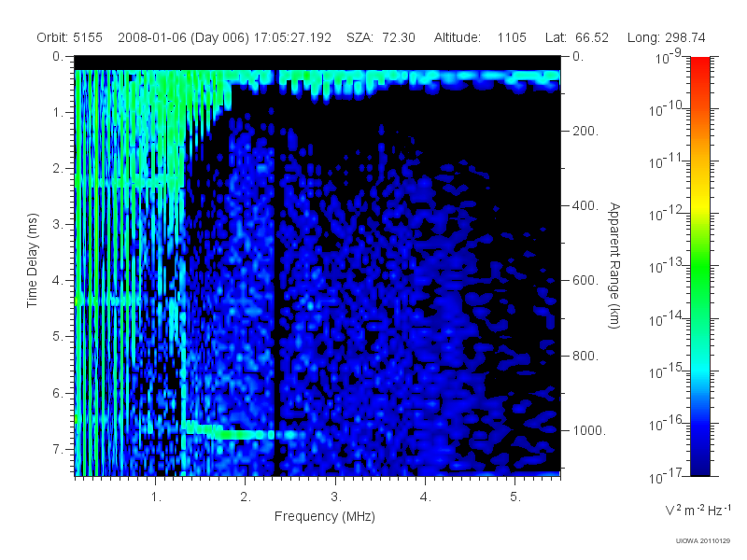Click the '2.' tick label on frequency axis
Screen dimensions: 747x560
click(246, 497)
